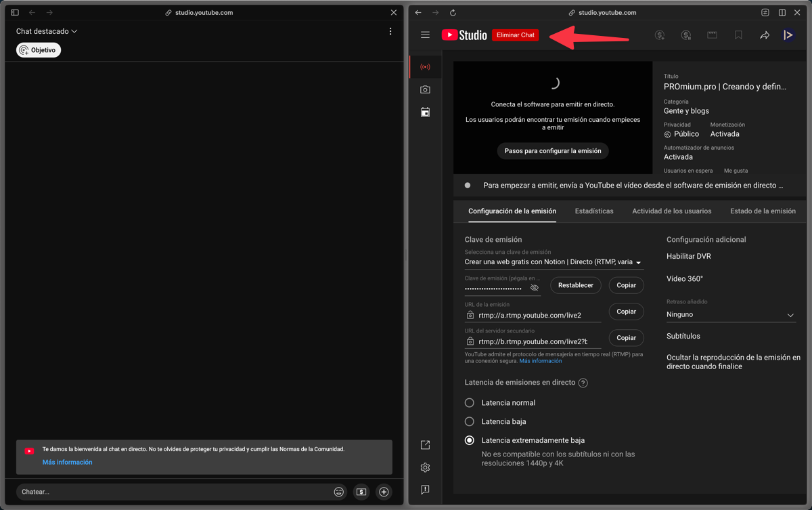
Task: Click the stream title PROmium.pro text
Action: click(x=725, y=87)
